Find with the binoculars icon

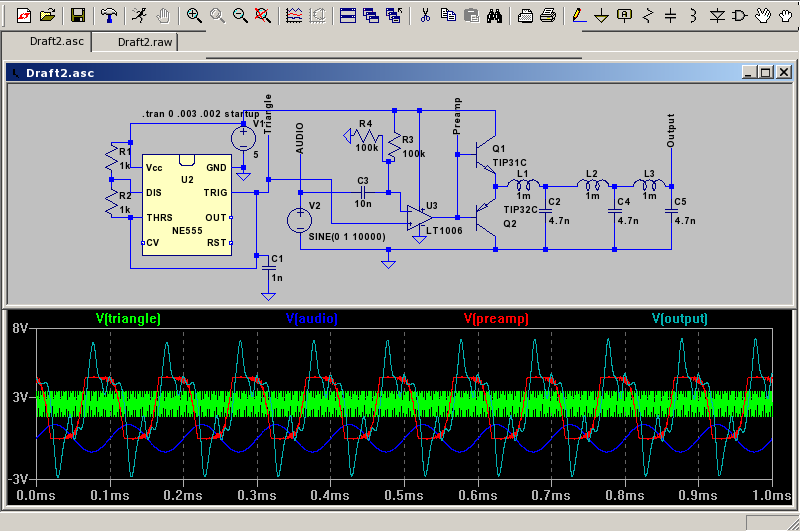494,16
